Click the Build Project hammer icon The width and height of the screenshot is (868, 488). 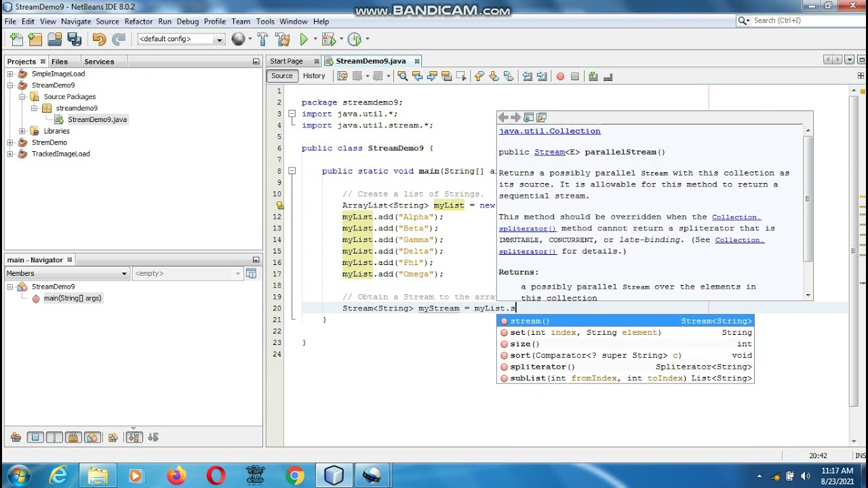(x=263, y=39)
